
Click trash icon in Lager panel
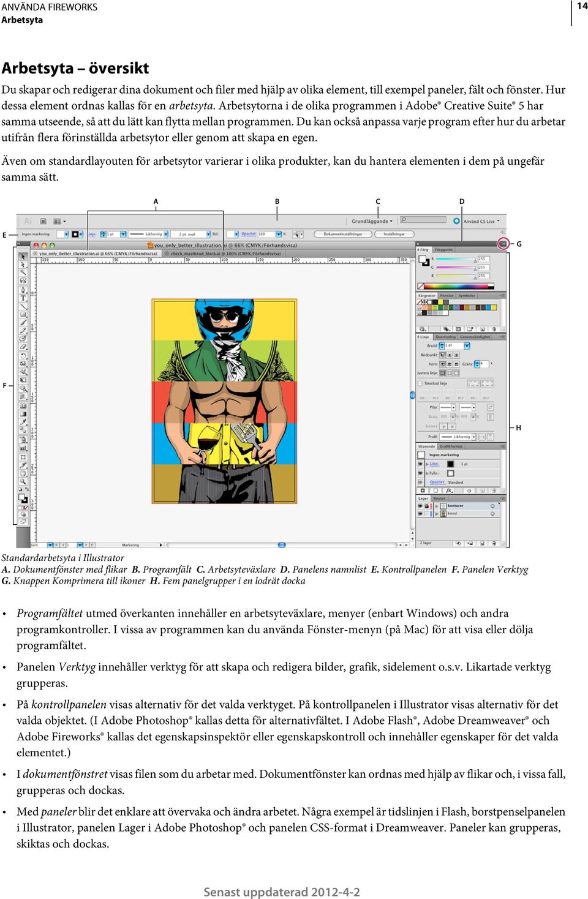point(494,543)
